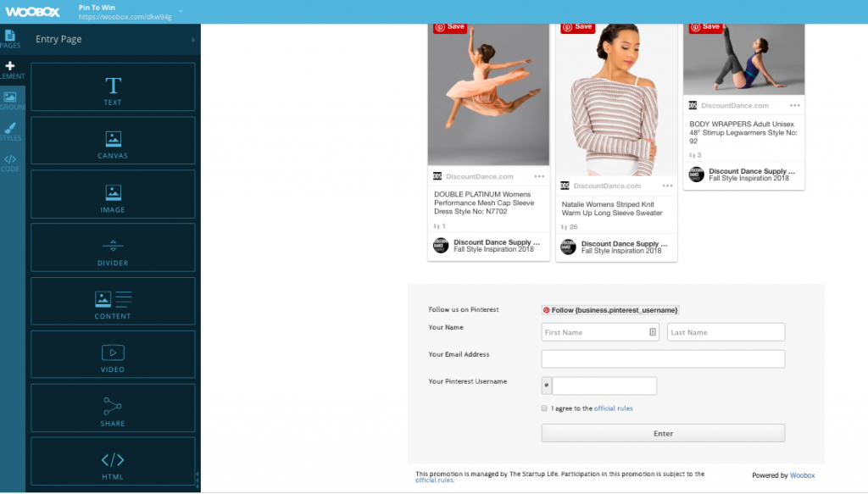
Task: Select the Double Platinum dress pin description
Action: point(484,203)
